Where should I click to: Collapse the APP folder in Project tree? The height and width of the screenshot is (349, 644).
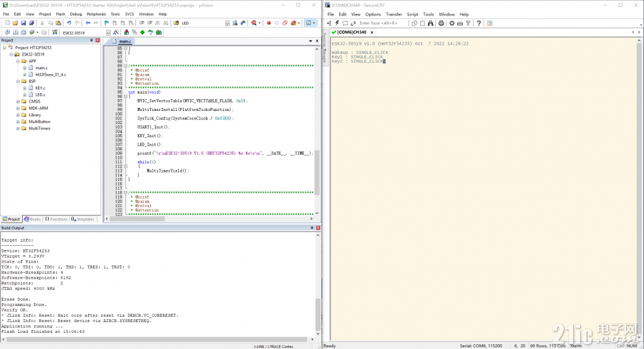click(18, 61)
